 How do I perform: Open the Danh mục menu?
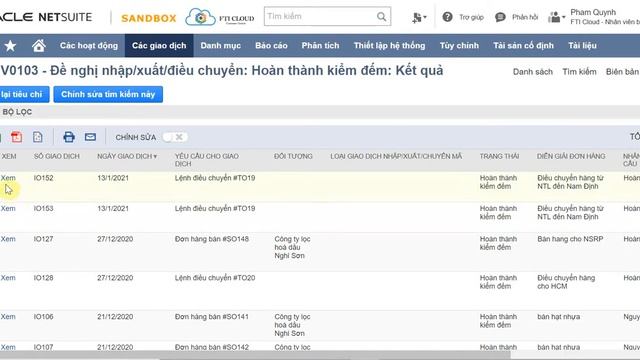pyautogui.click(x=220, y=46)
